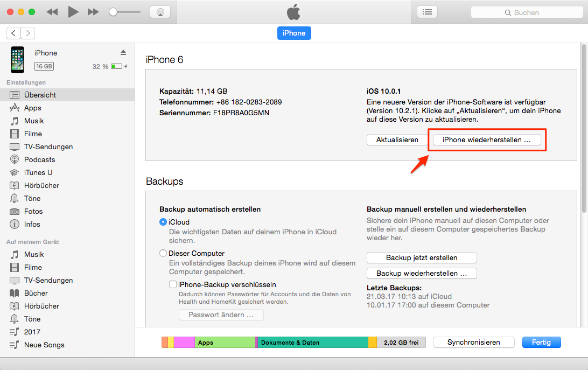This screenshot has height=370, width=588.
Task: Click the fast-forward playback button
Action: pyautogui.click(x=93, y=12)
